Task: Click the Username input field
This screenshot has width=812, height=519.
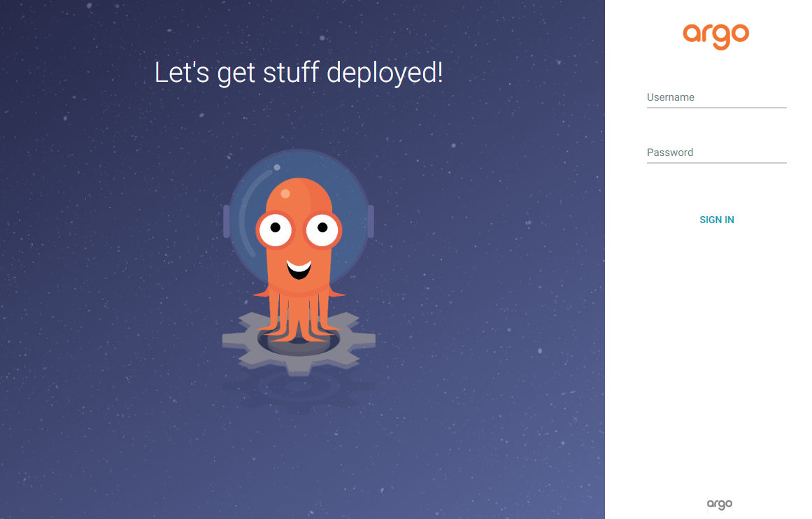Action: point(716,97)
